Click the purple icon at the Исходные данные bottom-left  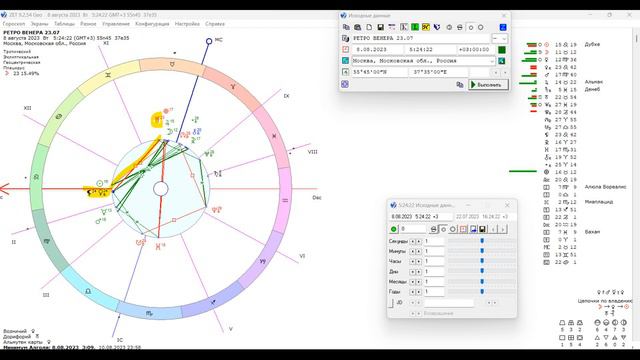tap(345, 84)
